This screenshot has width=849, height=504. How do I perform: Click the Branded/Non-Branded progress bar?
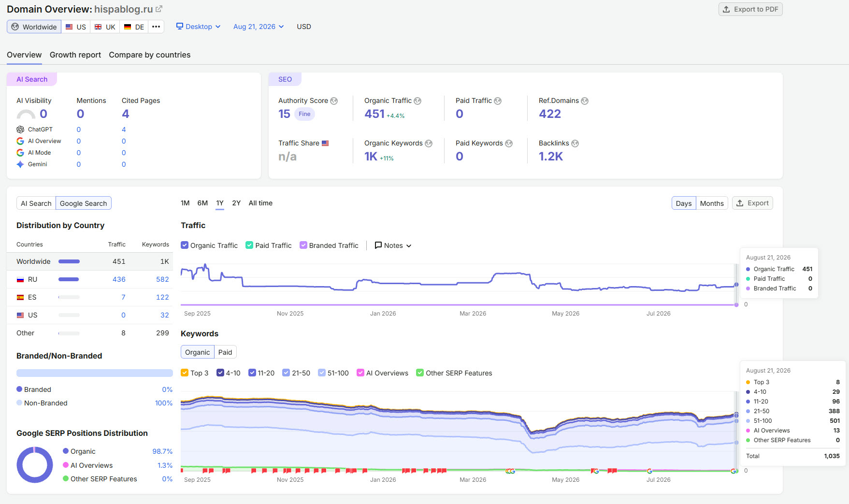coord(95,373)
